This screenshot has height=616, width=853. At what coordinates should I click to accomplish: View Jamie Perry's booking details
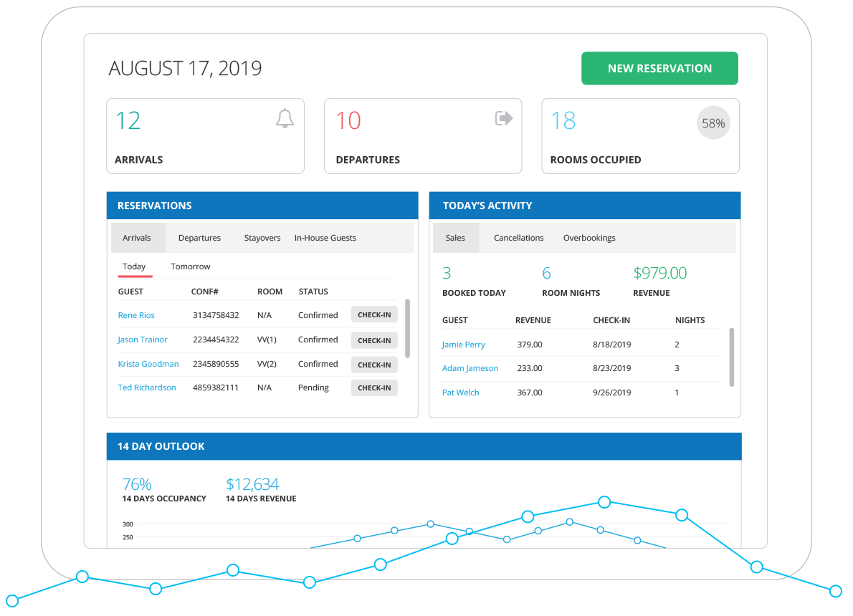coord(463,345)
